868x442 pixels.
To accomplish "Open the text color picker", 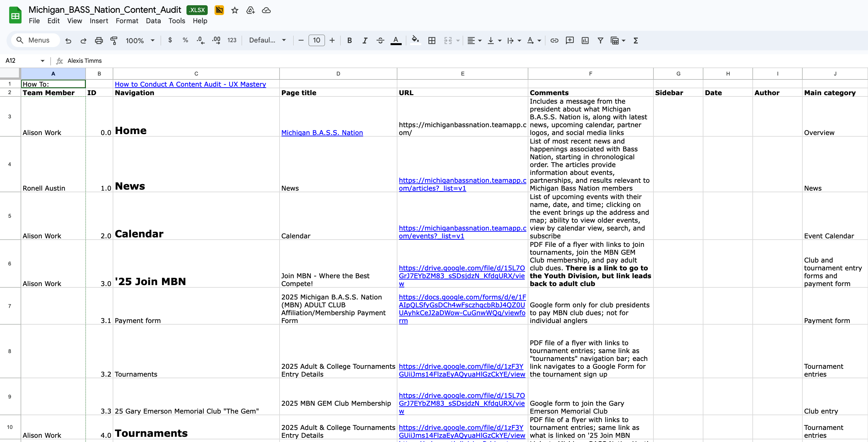I will [396, 41].
